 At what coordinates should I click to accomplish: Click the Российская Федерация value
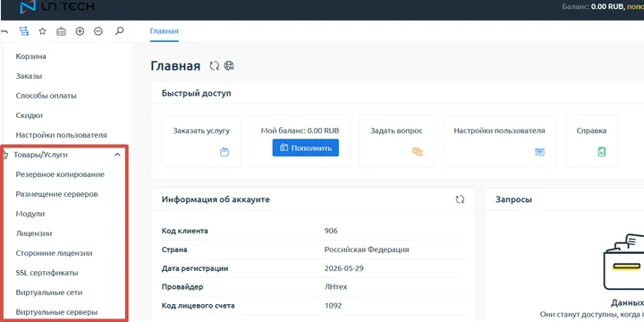click(367, 250)
